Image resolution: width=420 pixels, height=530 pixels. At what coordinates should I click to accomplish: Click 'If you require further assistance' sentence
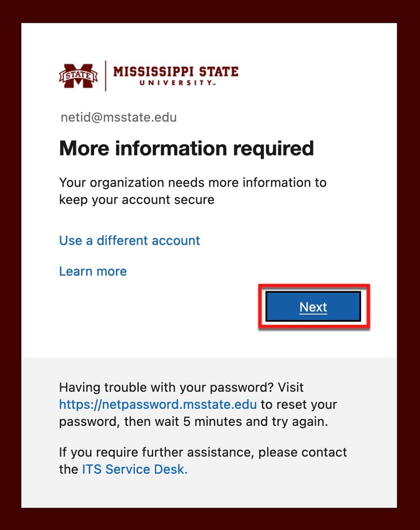[157, 452]
